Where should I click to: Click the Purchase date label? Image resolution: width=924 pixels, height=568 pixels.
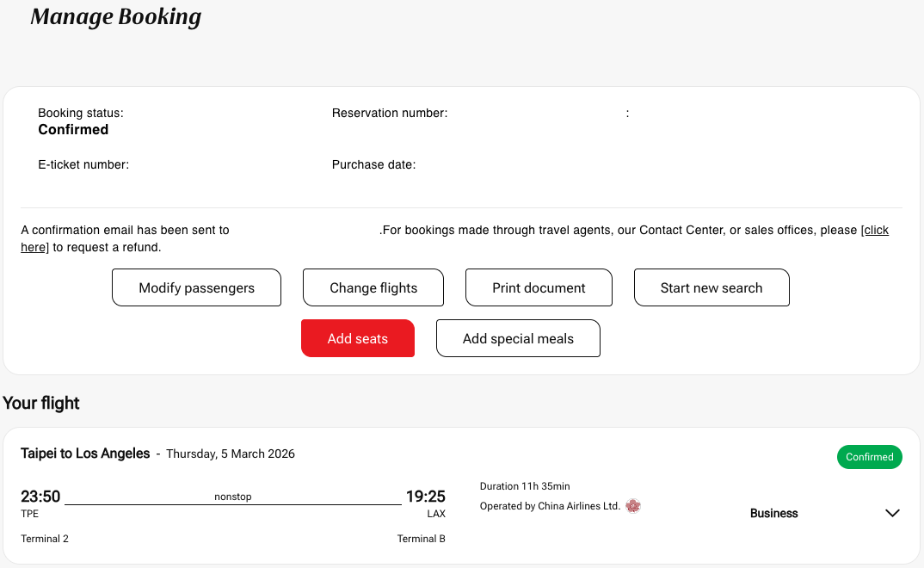(x=373, y=164)
